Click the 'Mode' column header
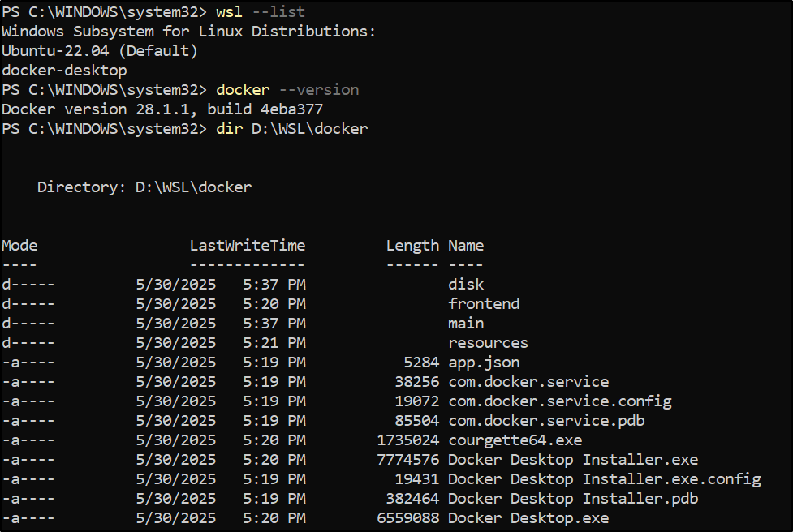793x532 pixels. click(x=19, y=246)
